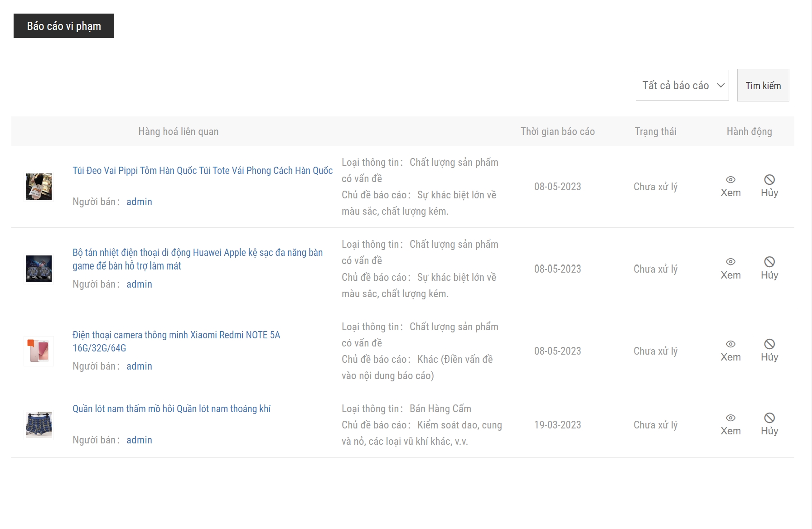
Task: Open the Tất cả báo cáo dropdown
Action: 682,85
